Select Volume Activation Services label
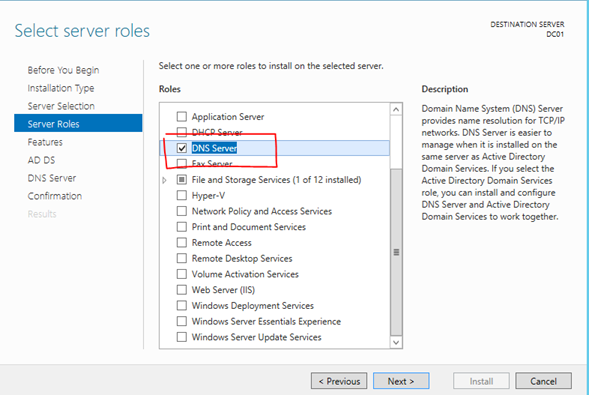The image size is (589, 395). point(245,274)
